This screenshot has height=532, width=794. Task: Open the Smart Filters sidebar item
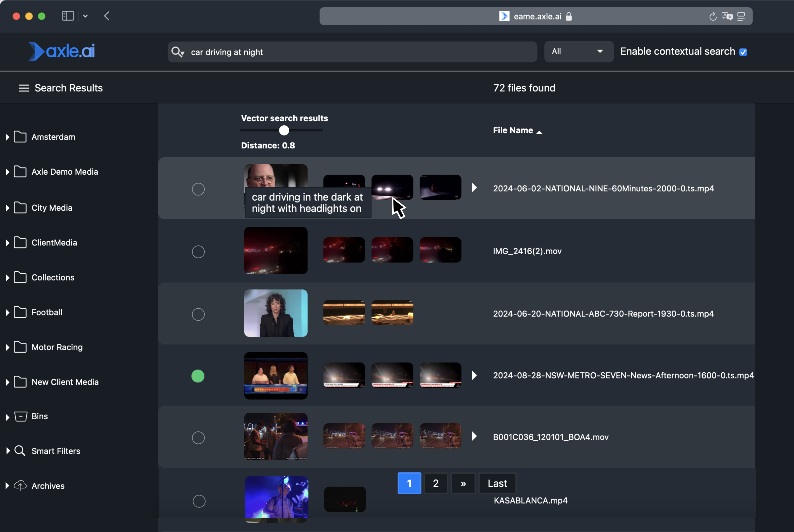click(56, 451)
